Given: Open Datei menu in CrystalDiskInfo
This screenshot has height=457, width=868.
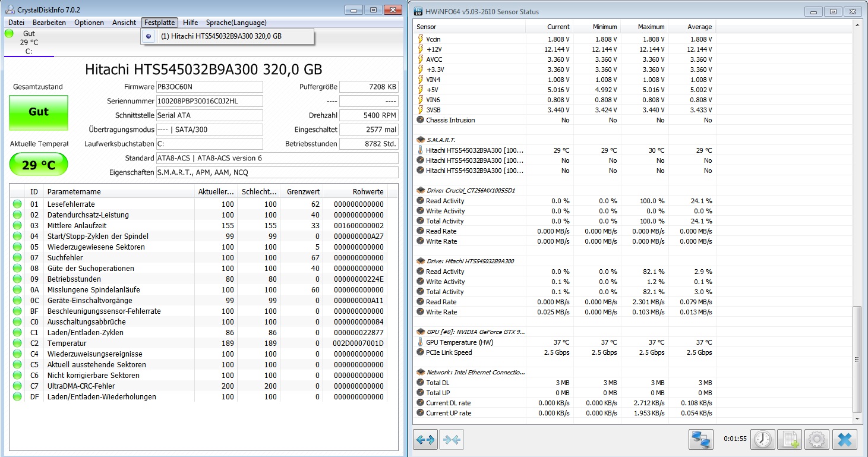Looking at the screenshot, I should (x=16, y=23).
